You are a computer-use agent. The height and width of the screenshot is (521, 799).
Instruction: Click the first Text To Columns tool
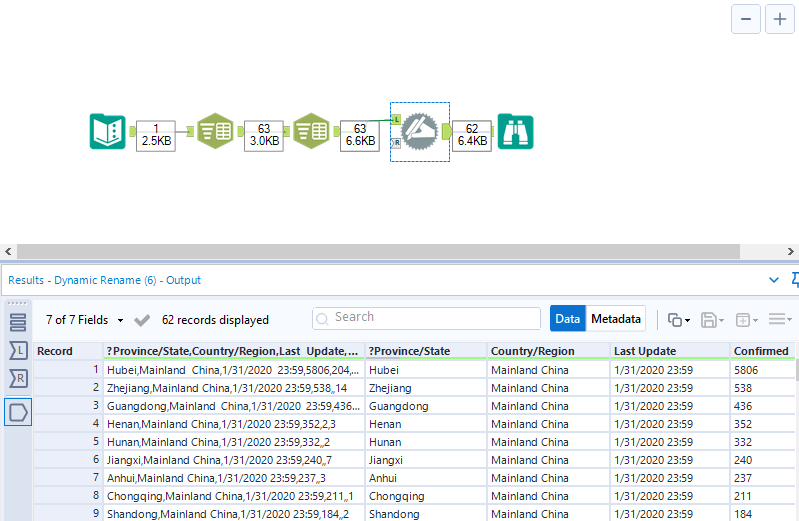tap(214, 132)
